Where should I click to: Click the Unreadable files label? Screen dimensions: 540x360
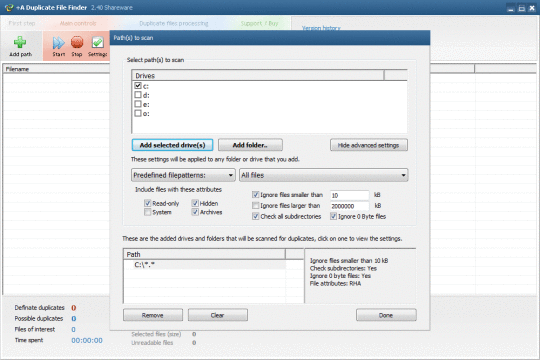[152, 342]
